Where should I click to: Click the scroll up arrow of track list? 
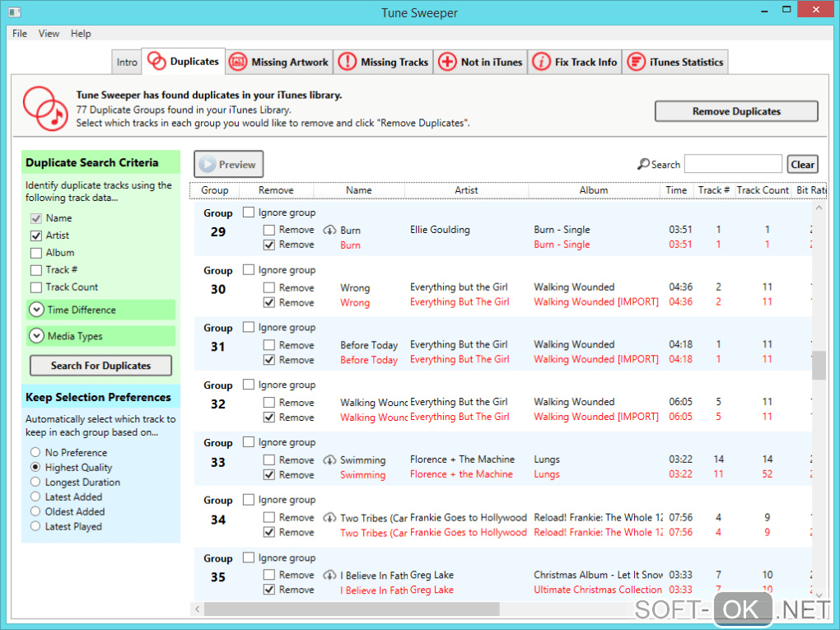[x=819, y=208]
